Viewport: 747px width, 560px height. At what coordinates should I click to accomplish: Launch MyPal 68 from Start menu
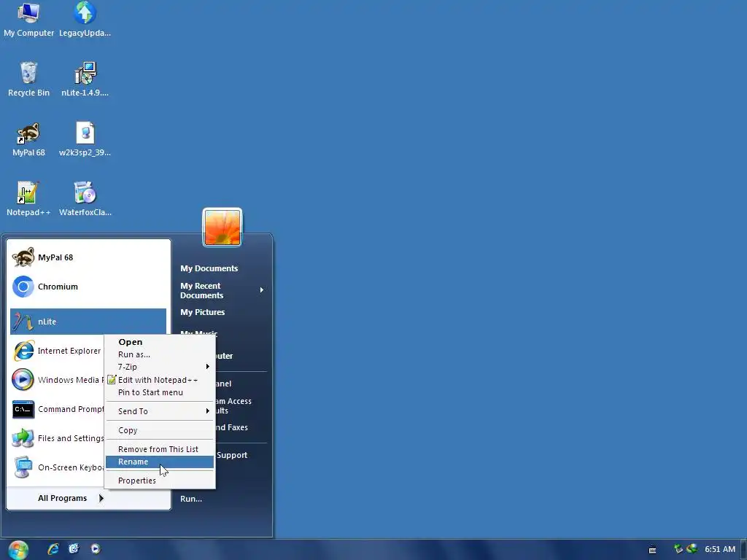(88, 257)
